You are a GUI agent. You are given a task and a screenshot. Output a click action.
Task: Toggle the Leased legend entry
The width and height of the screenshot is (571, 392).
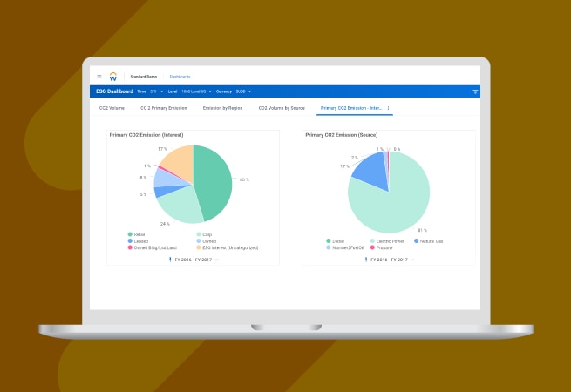coord(138,240)
